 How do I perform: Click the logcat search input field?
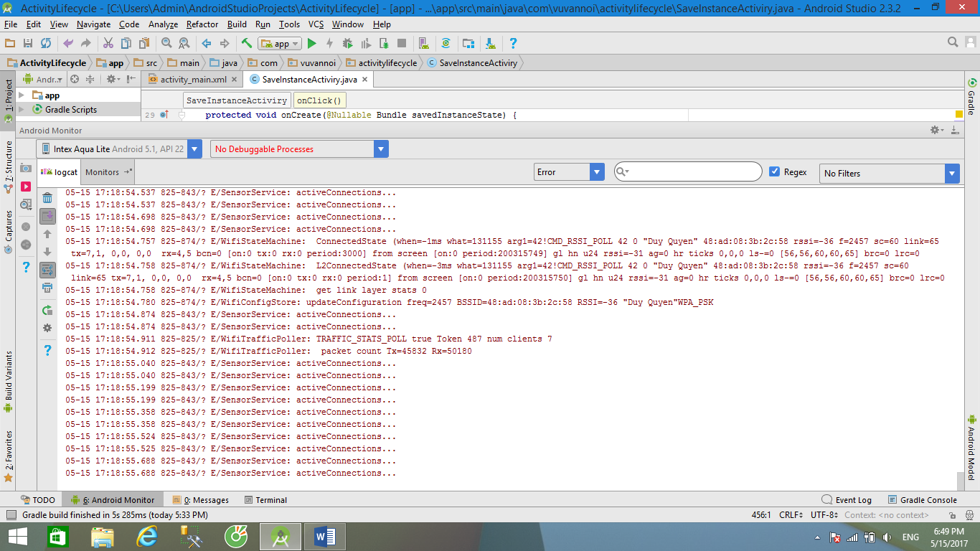688,171
